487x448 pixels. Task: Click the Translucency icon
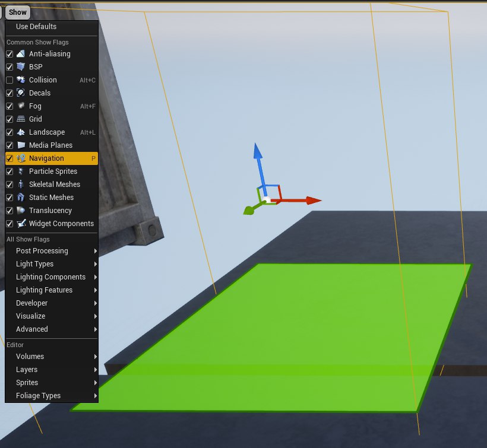[x=21, y=210]
